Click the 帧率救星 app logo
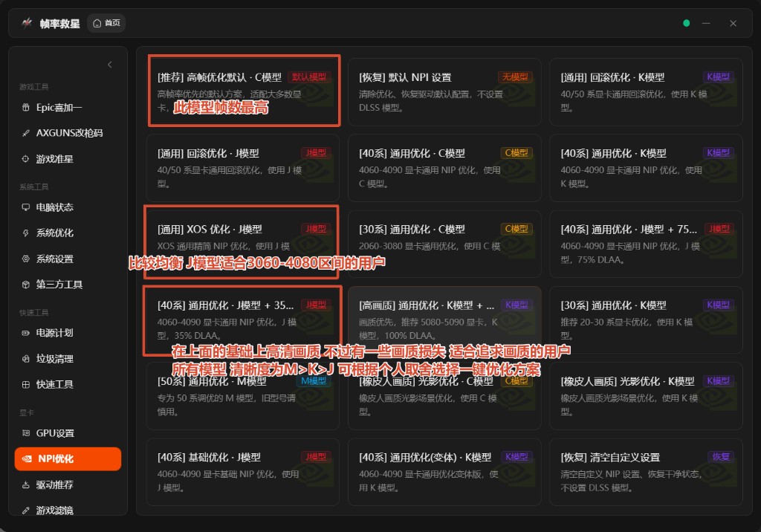Screen dimensions: 761x532 pos(27,23)
